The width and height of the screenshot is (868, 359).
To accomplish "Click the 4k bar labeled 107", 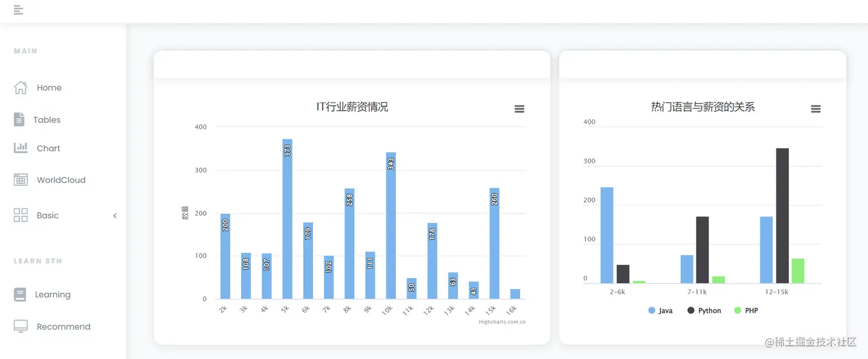I will click(x=266, y=276).
